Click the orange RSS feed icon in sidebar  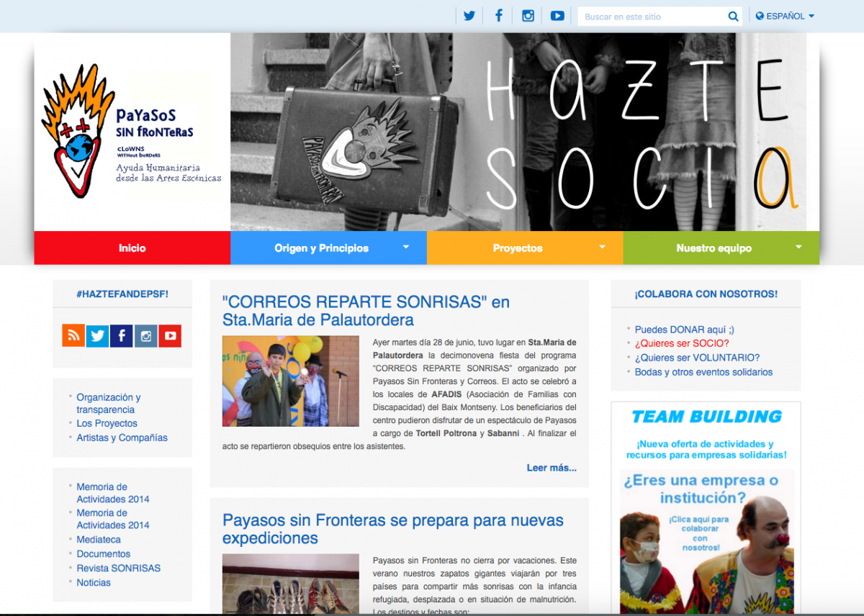click(x=73, y=335)
